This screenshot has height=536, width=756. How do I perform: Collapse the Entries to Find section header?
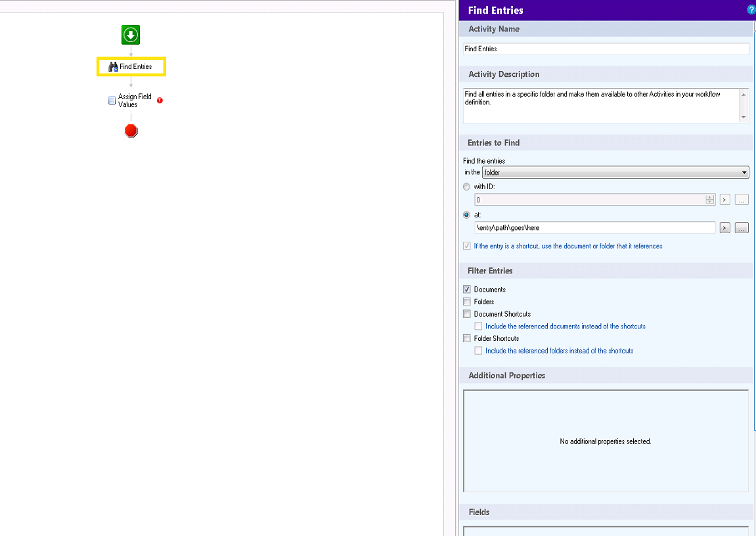tap(494, 143)
